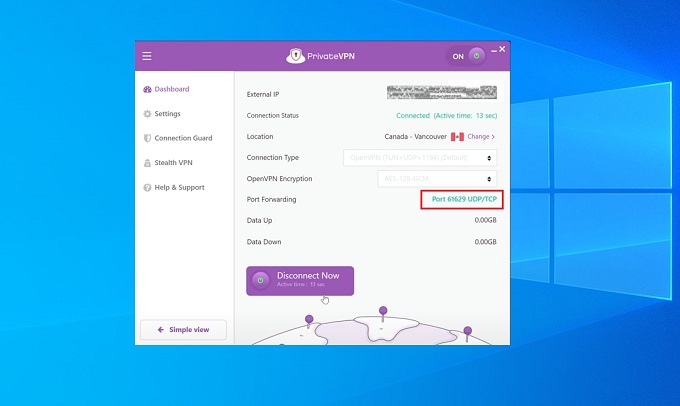Toggle the VPN ON switch off

coord(467,56)
